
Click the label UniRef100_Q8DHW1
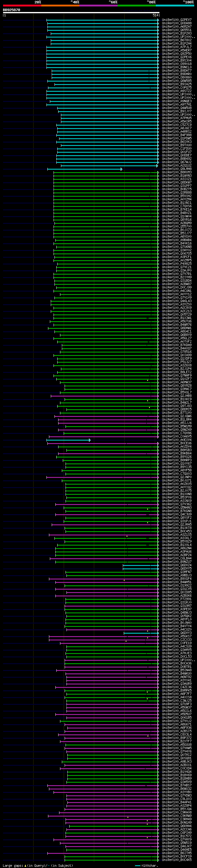(177, 328)
